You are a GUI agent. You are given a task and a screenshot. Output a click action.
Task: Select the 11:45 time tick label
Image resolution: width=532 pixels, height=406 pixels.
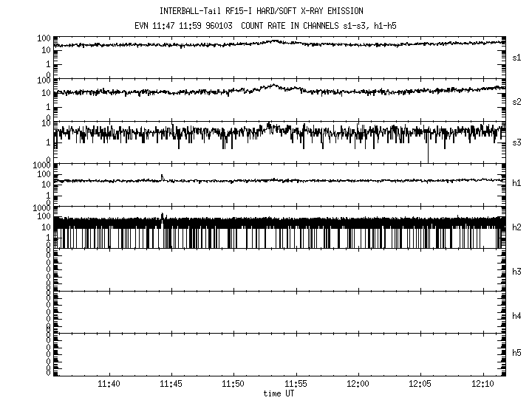(x=171, y=385)
